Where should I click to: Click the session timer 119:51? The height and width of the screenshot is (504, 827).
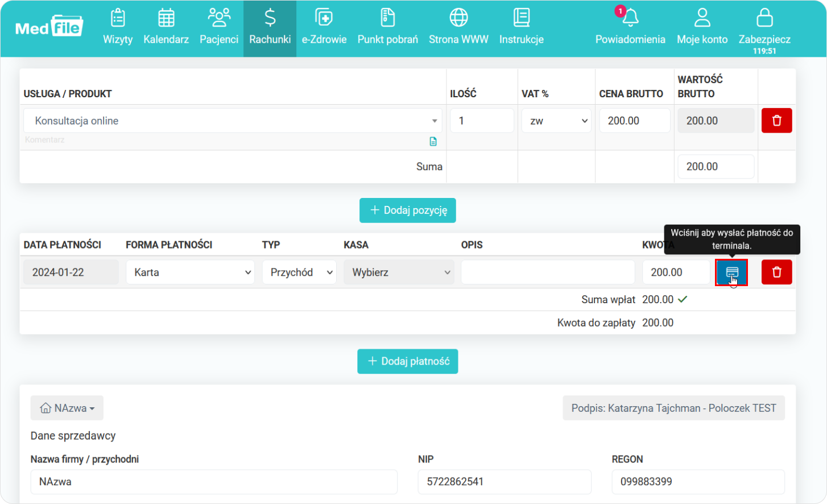pyautogui.click(x=764, y=51)
